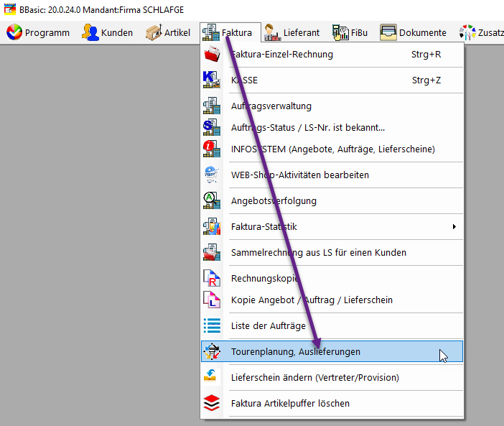Click the Kunden people icon
504x426 pixels.
point(90,32)
